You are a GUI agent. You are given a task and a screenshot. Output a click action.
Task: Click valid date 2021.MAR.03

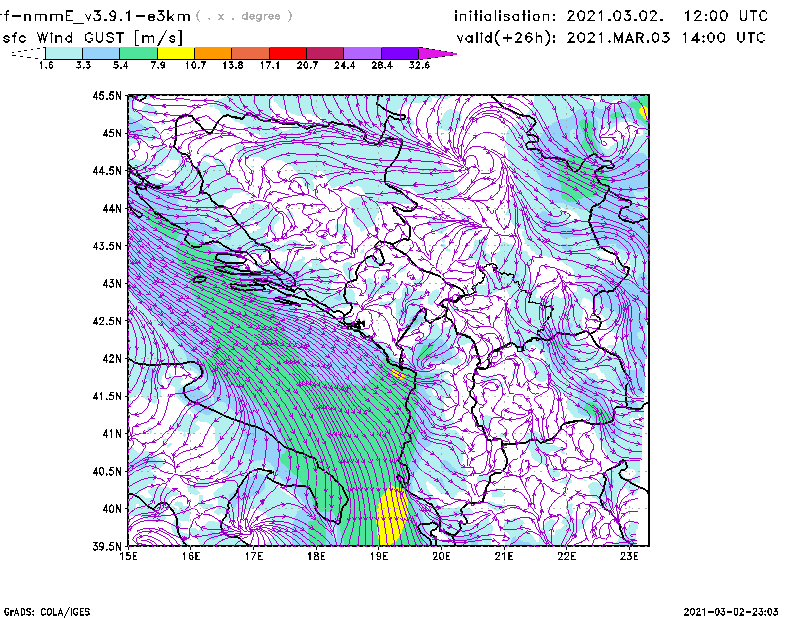point(618,38)
